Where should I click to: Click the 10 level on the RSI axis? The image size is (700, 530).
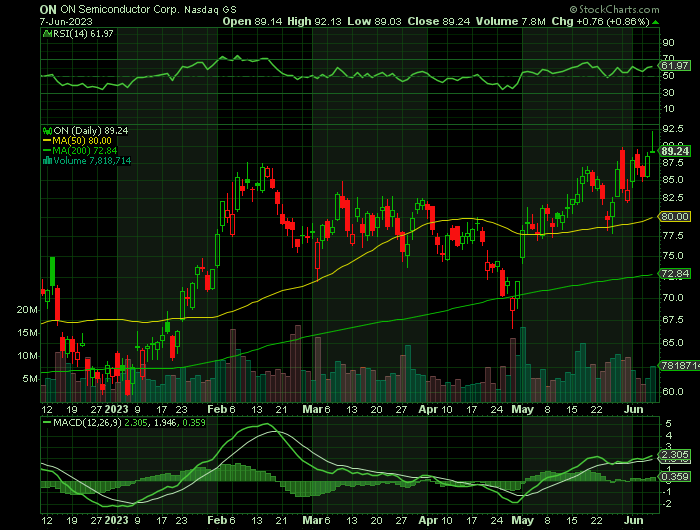[x=668, y=109]
